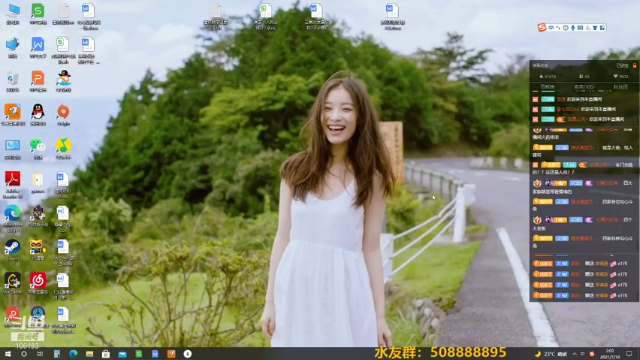The image size is (640, 360).
Task: Open Word document next to games folder
Action: point(62,184)
